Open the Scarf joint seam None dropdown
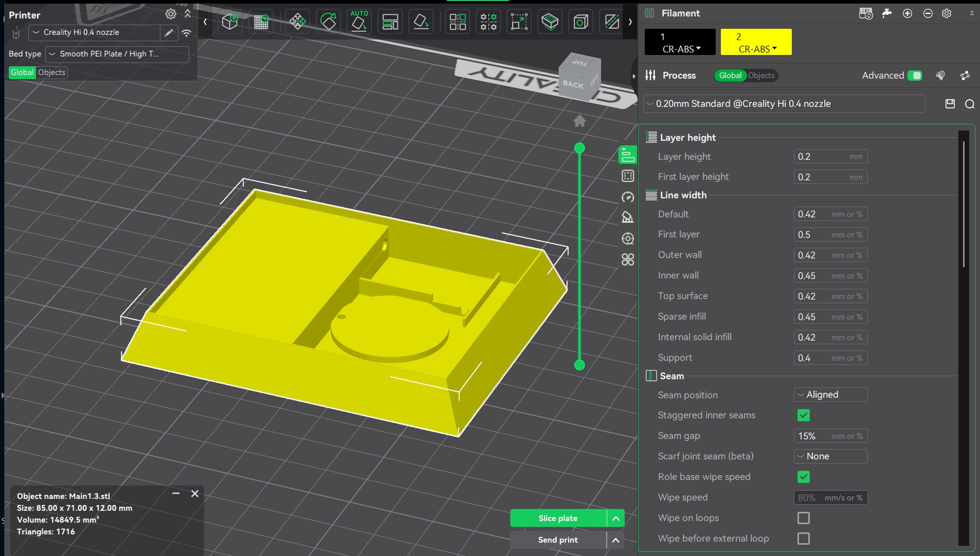This screenshot has width=980, height=556. 831,456
